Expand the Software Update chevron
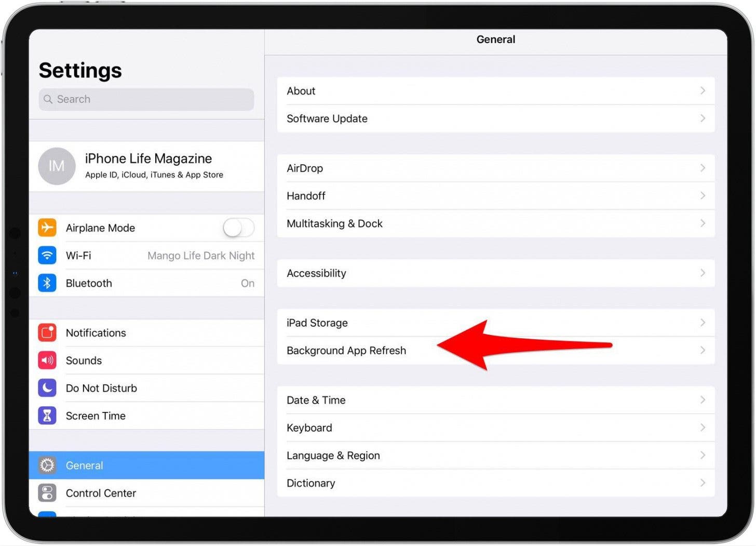Viewport: 756px width, 546px height. point(703,118)
